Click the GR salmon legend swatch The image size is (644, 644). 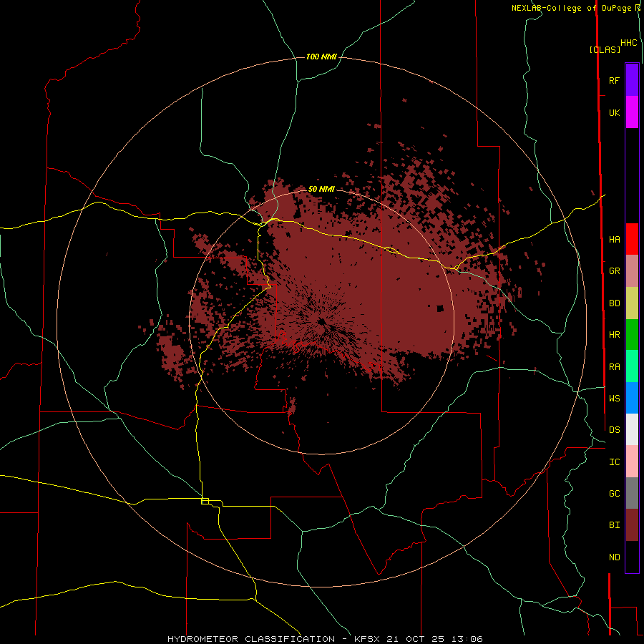pyautogui.click(x=632, y=271)
